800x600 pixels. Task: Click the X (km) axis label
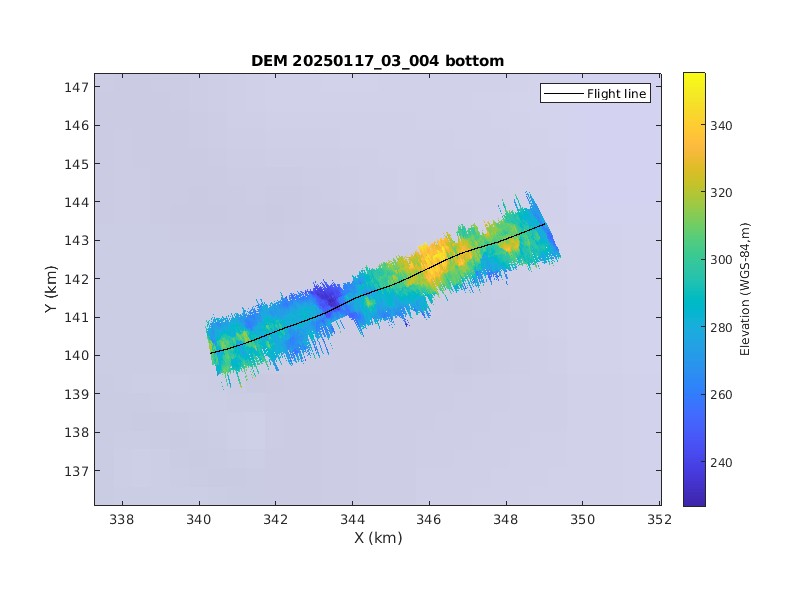click(377, 538)
